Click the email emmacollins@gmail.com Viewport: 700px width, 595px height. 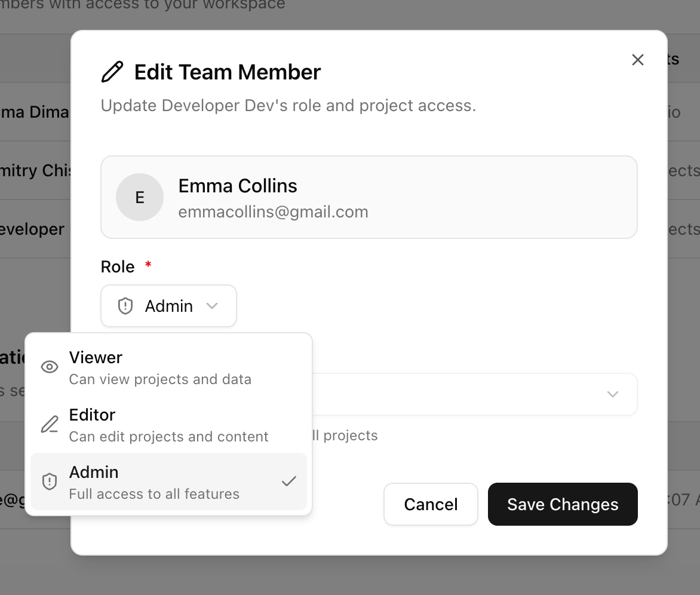coord(273,212)
